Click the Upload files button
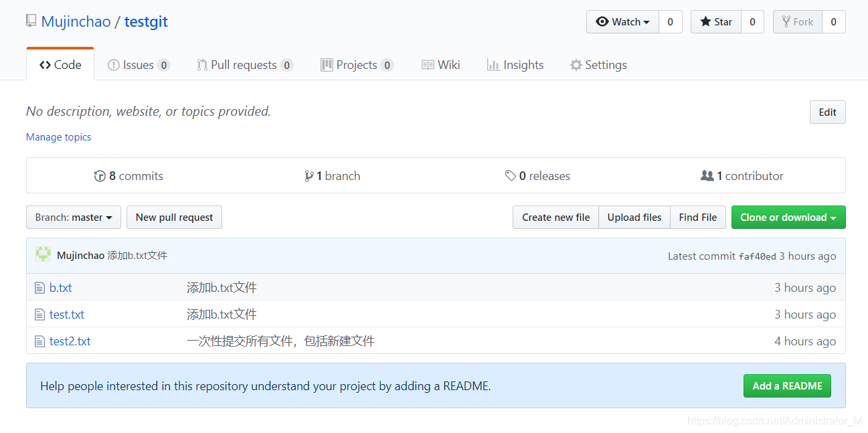 [x=634, y=217]
